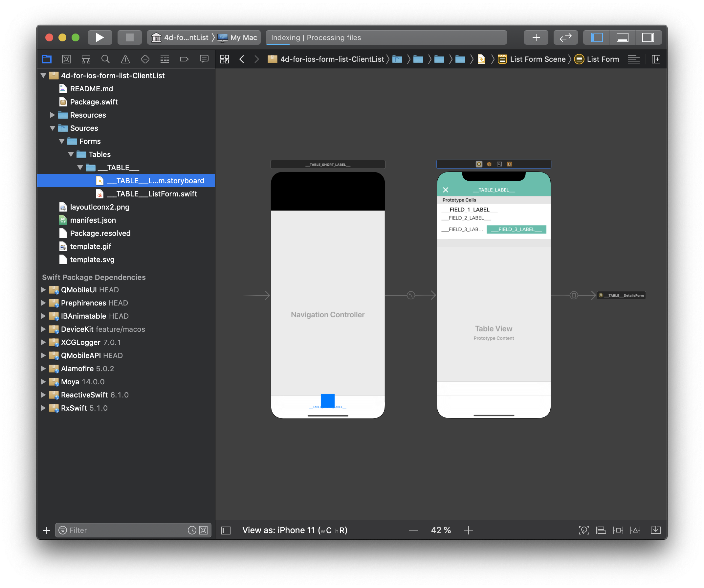This screenshot has height=588, width=704.
Task: Open the Symbol navigator
Action: pos(86,59)
